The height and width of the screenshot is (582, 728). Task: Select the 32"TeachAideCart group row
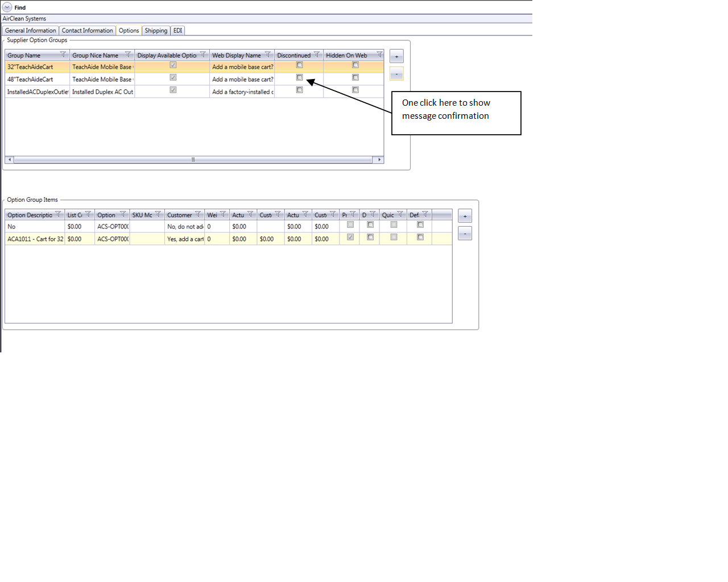[195, 66]
